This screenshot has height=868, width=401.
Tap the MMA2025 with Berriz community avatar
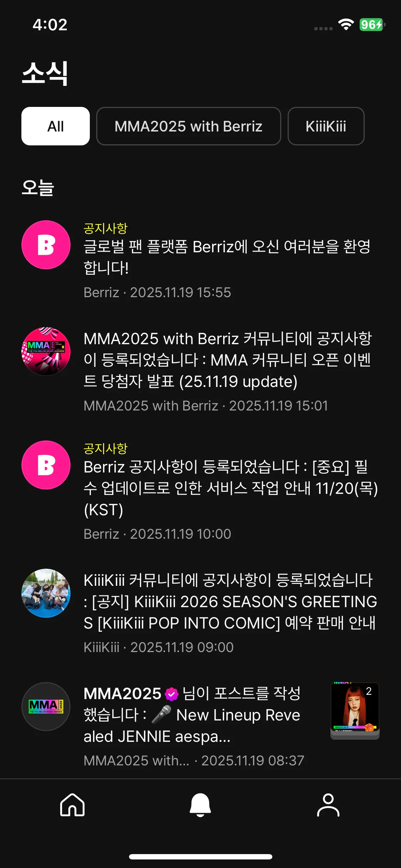coord(46,351)
